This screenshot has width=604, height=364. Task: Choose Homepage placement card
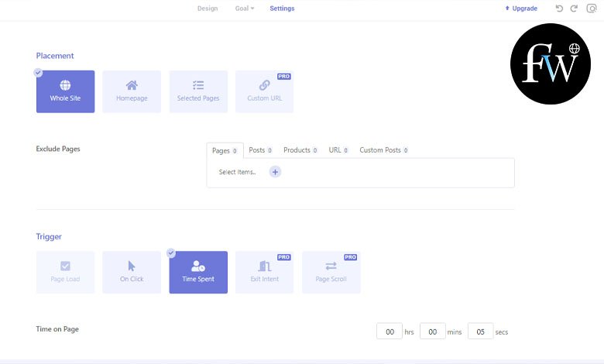tap(132, 91)
